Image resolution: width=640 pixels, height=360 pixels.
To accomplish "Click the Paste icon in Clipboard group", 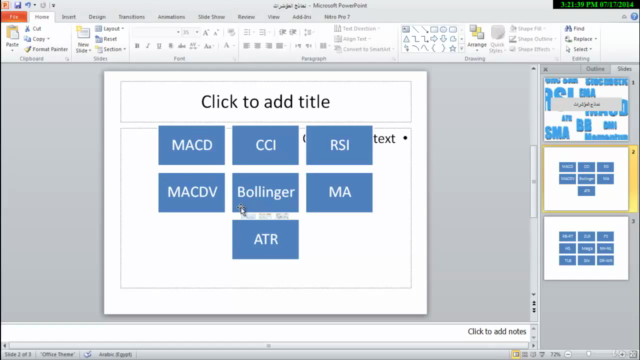I will [12, 33].
